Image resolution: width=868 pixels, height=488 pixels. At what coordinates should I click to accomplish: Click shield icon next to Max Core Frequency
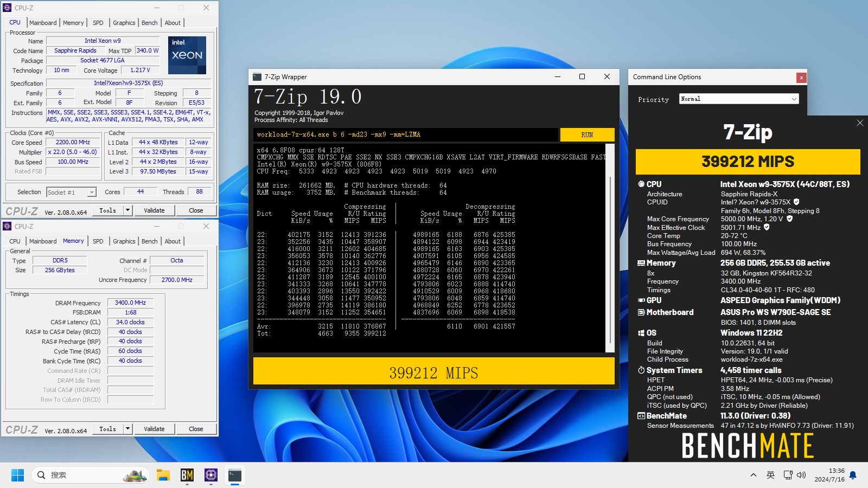click(789, 219)
